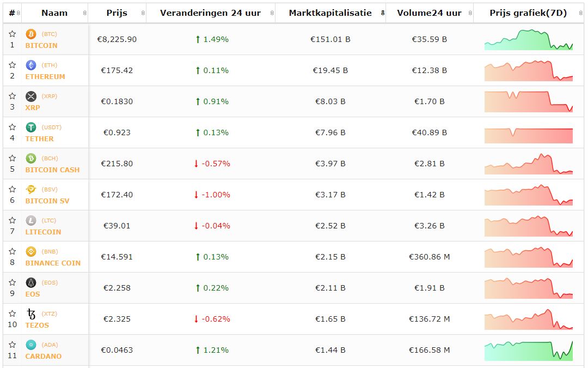Click the XRP logo icon
The height and width of the screenshot is (368, 588).
[31, 96]
